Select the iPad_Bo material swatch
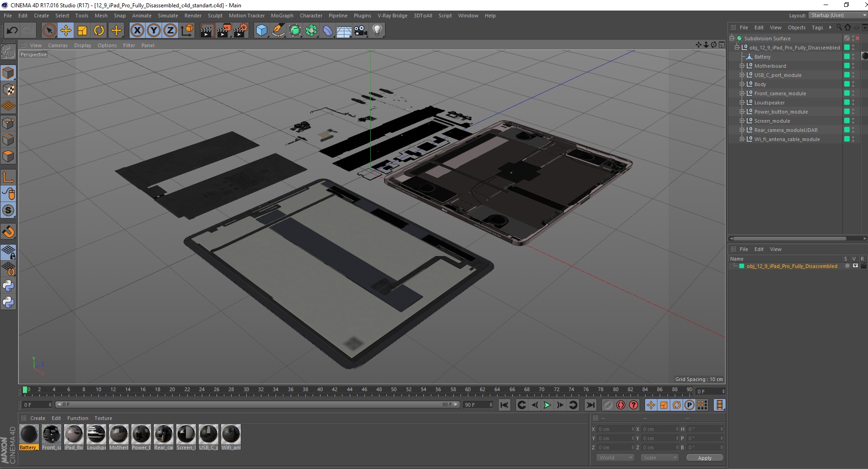 coord(74,437)
